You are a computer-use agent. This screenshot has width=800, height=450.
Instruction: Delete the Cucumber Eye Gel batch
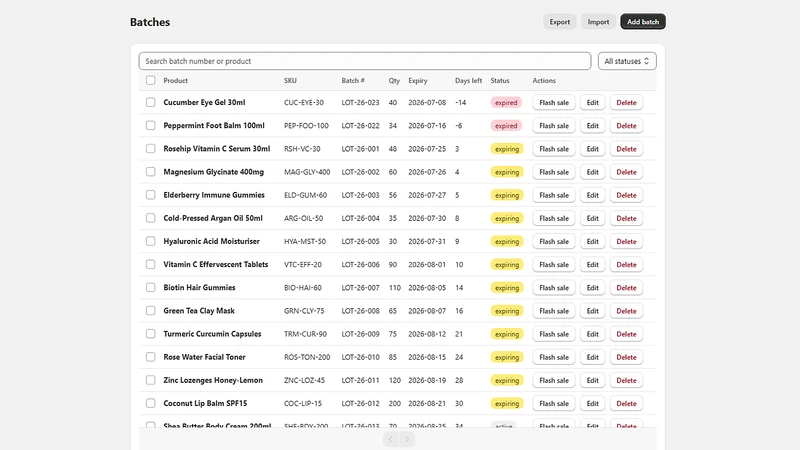tap(627, 103)
